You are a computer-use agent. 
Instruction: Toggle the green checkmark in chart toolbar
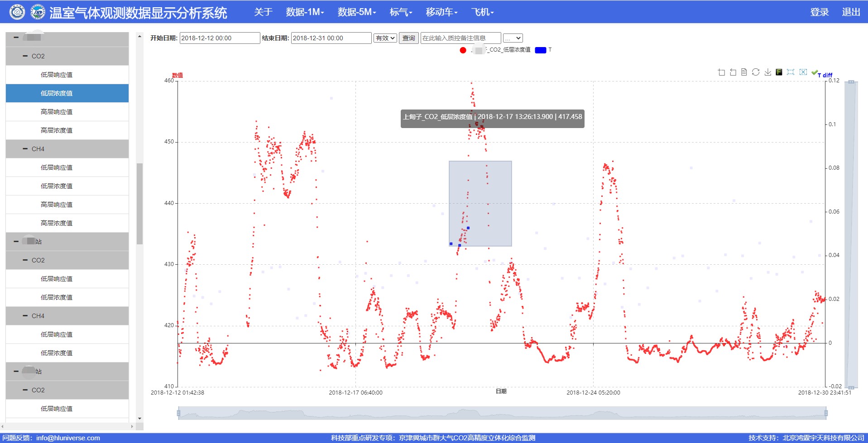pyautogui.click(x=815, y=72)
